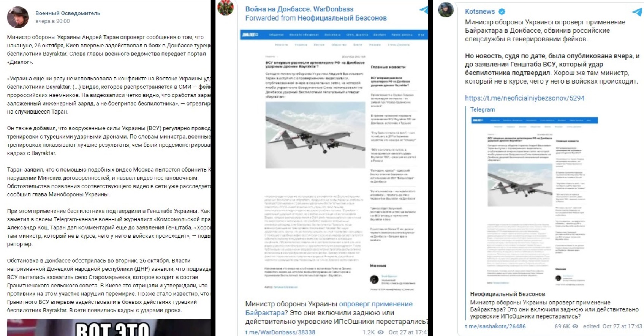Open the Военный Осведомитель author name

(x=68, y=13)
